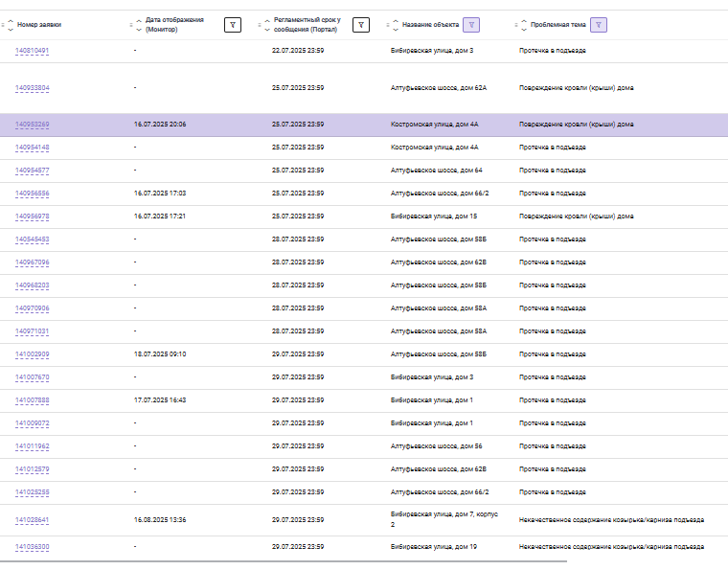The image size is (728, 570).
Task: Sort by Название объекта arrows
Action: point(396,25)
